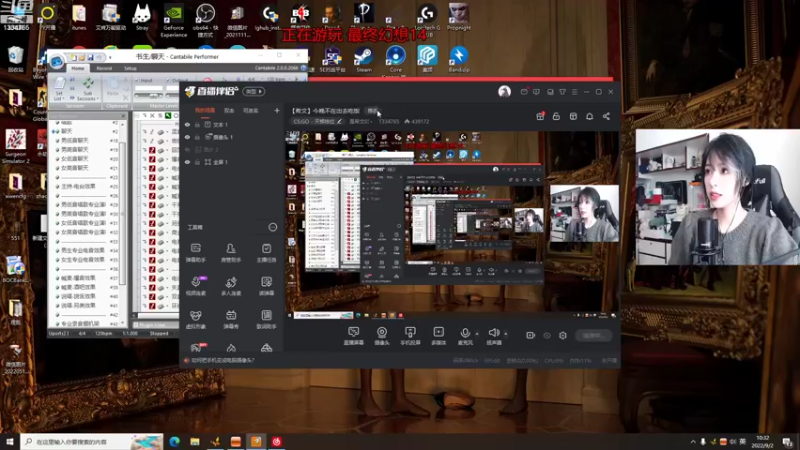Open the 虚拟形象 tool icon
Image resolution: width=800 pixels, height=450 pixels.
pos(196,319)
